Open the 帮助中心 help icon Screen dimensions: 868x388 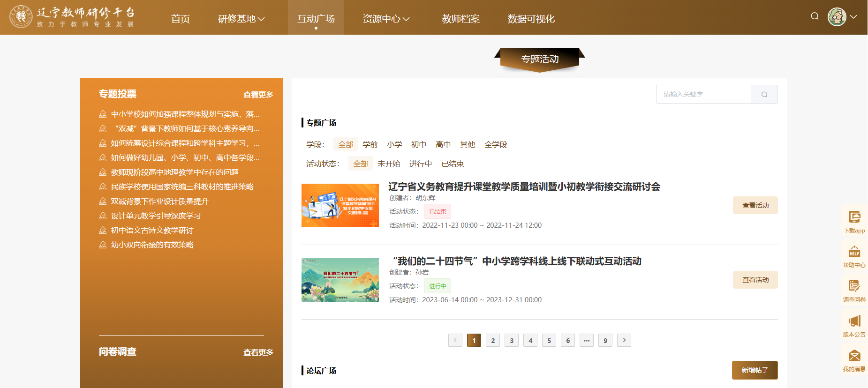[854, 252]
